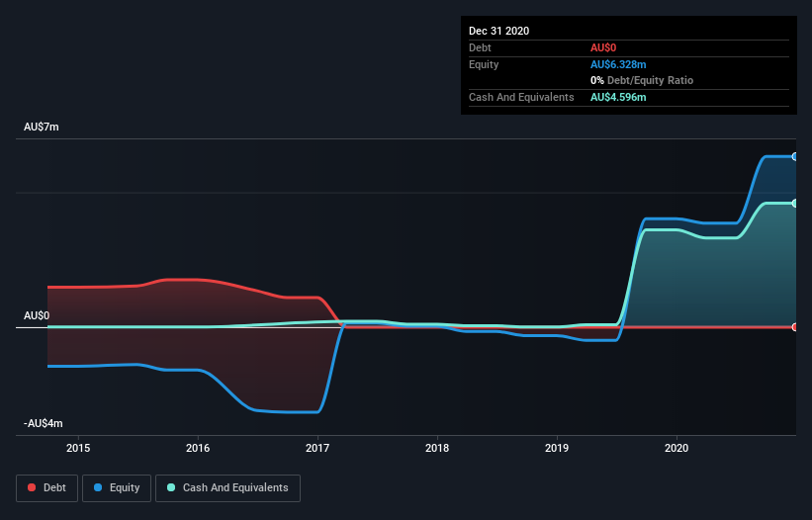The height and width of the screenshot is (520, 812).
Task: Click the 2015 x-axis label
Action: click(x=78, y=448)
